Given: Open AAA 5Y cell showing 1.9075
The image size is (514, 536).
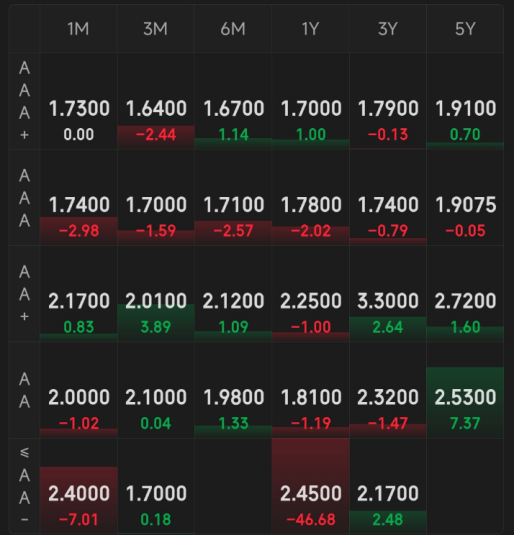Looking at the screenshot, I should click(465, 198).
